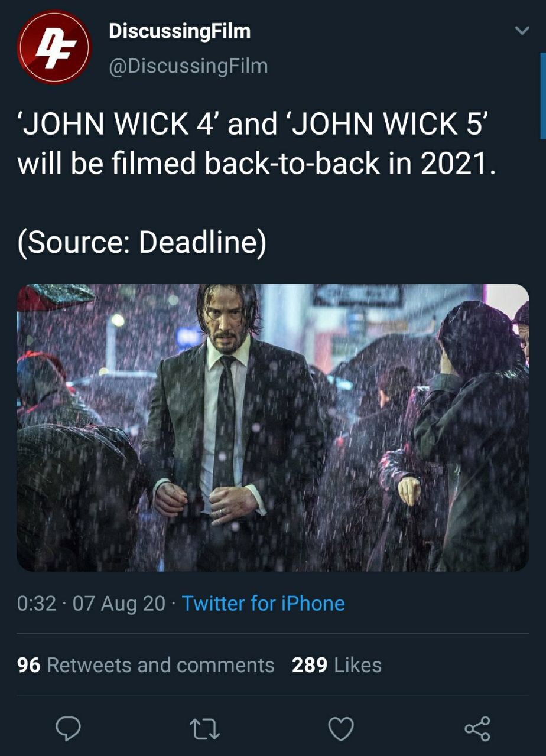Tap the @DiscussingFilm handle
Viewport: 546px width, 756px height.
point(188,66)
